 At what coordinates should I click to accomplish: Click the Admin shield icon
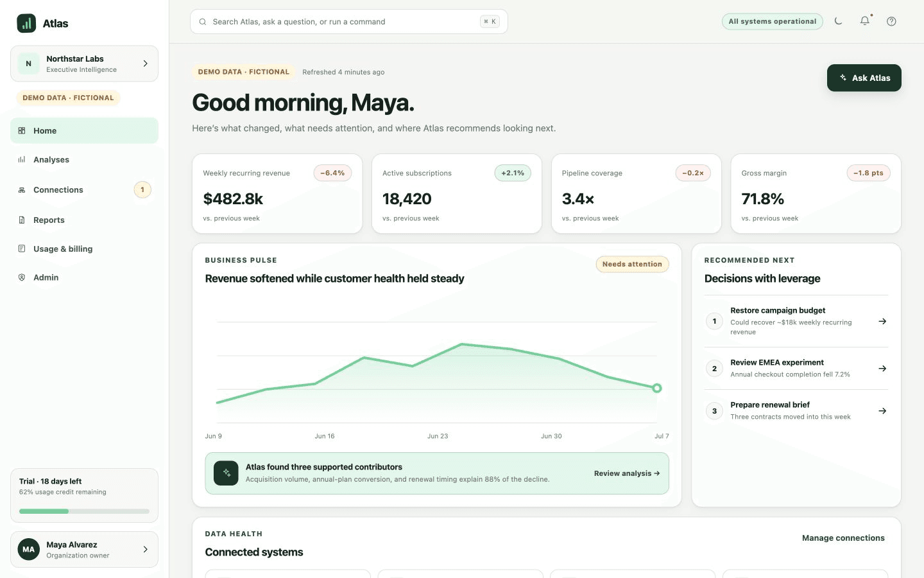coord(22,277)
